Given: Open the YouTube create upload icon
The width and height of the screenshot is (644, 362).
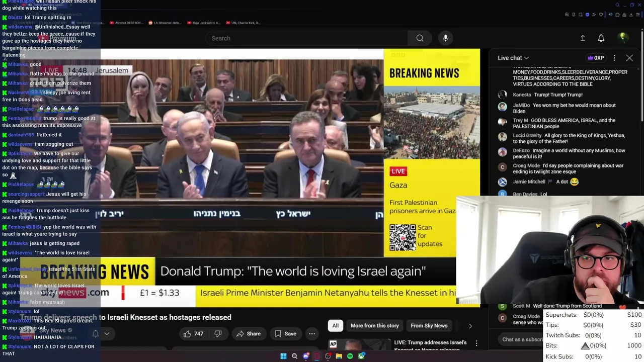Looking at the screenshot, I should point(583,38).
